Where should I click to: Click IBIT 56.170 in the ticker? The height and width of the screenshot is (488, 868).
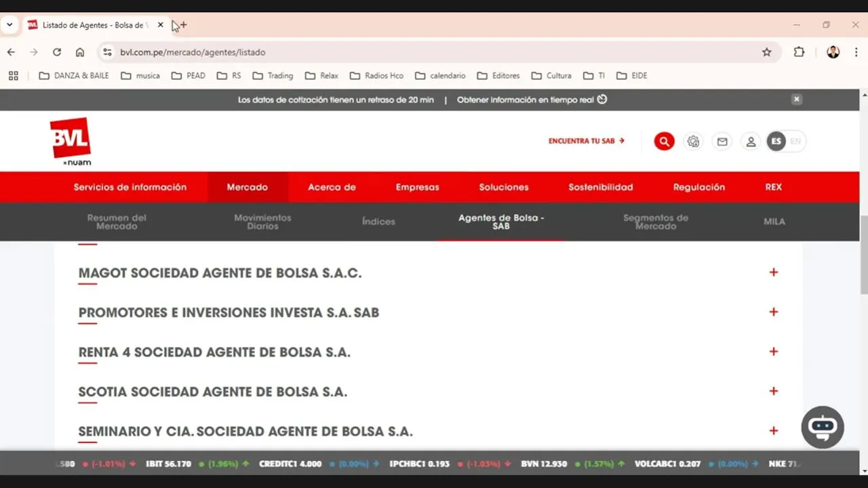click(168, 464)
